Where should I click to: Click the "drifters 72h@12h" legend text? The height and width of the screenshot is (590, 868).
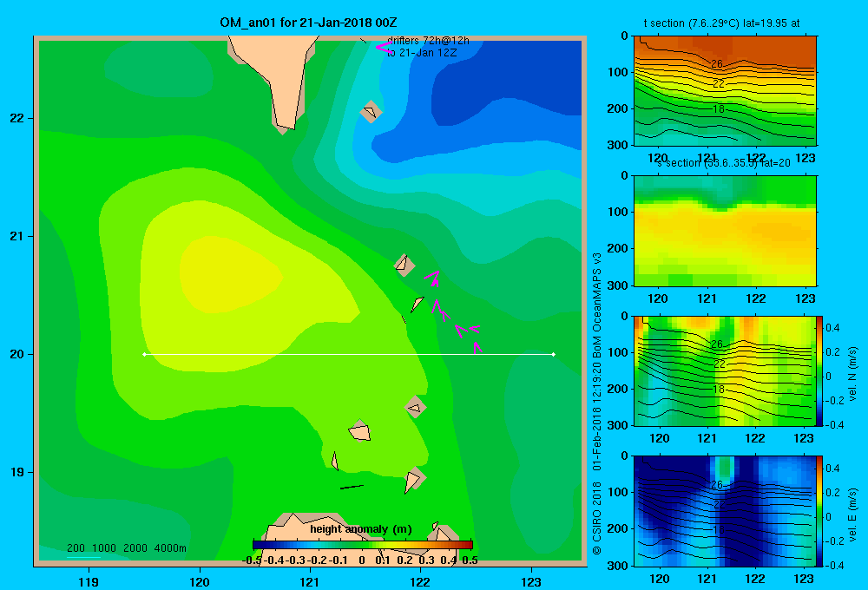click(428, 41)
